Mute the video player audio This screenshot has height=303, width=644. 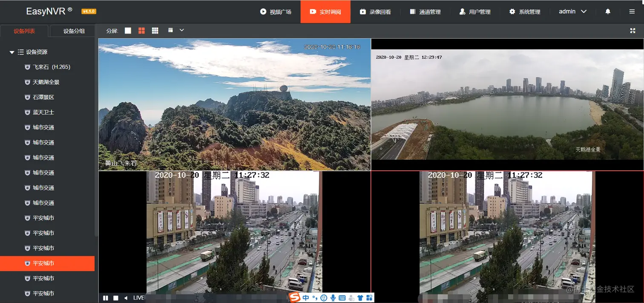click(126, 297)
